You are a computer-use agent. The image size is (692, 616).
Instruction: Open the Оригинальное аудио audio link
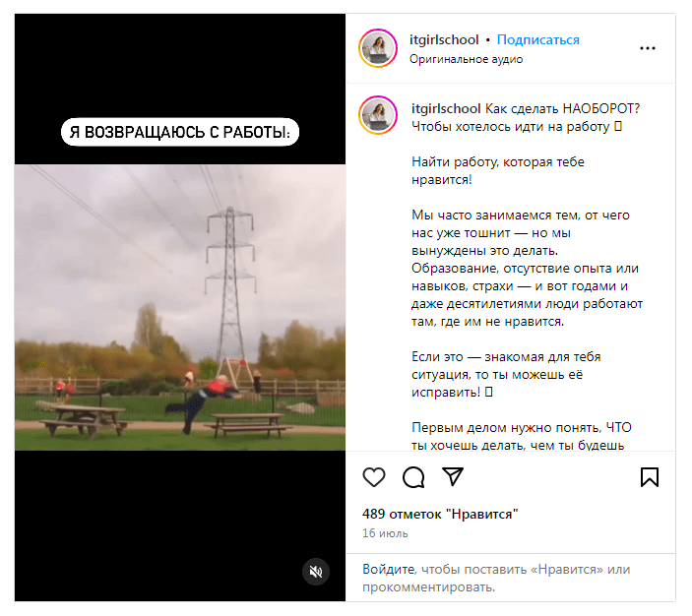(466, 59)
